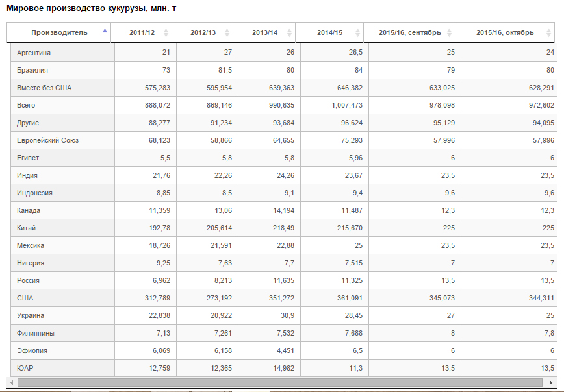Click the Китай row name cell

[x=27, y=228]
